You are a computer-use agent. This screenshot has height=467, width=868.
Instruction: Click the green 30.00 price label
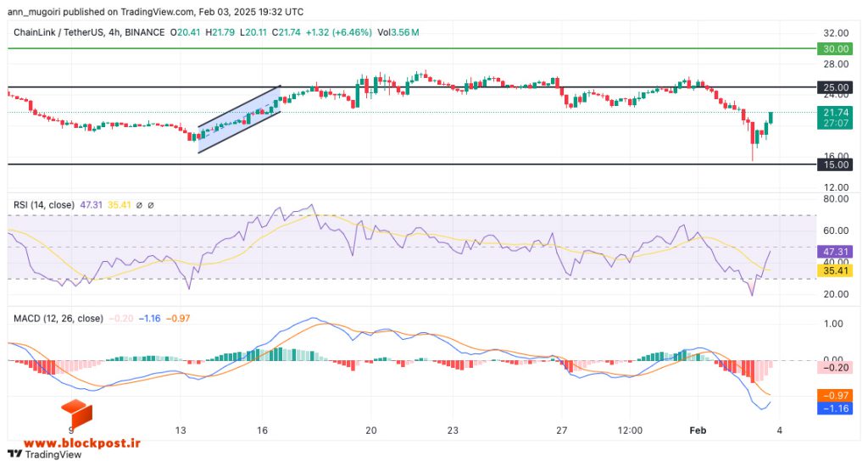point(835,48)
